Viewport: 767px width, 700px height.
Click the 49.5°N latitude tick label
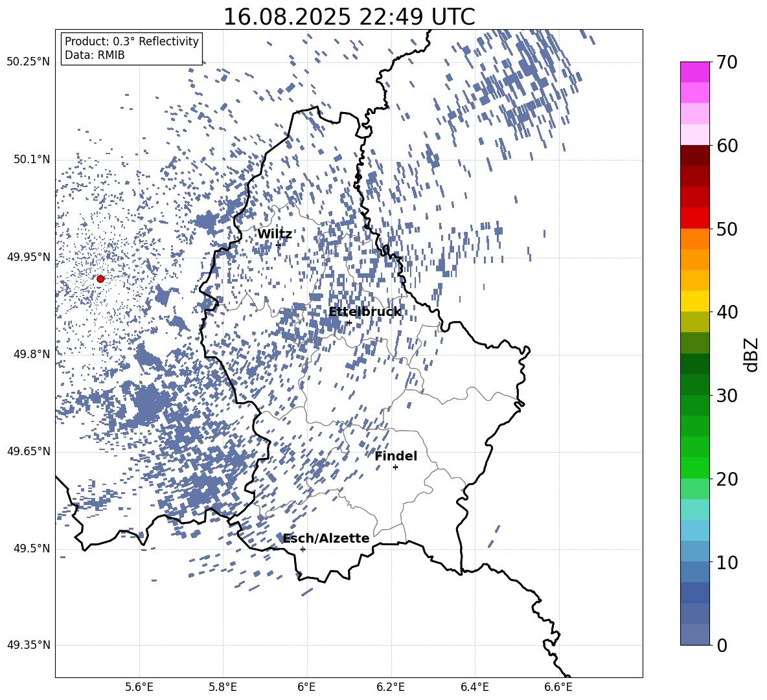[x=31, y=548]
